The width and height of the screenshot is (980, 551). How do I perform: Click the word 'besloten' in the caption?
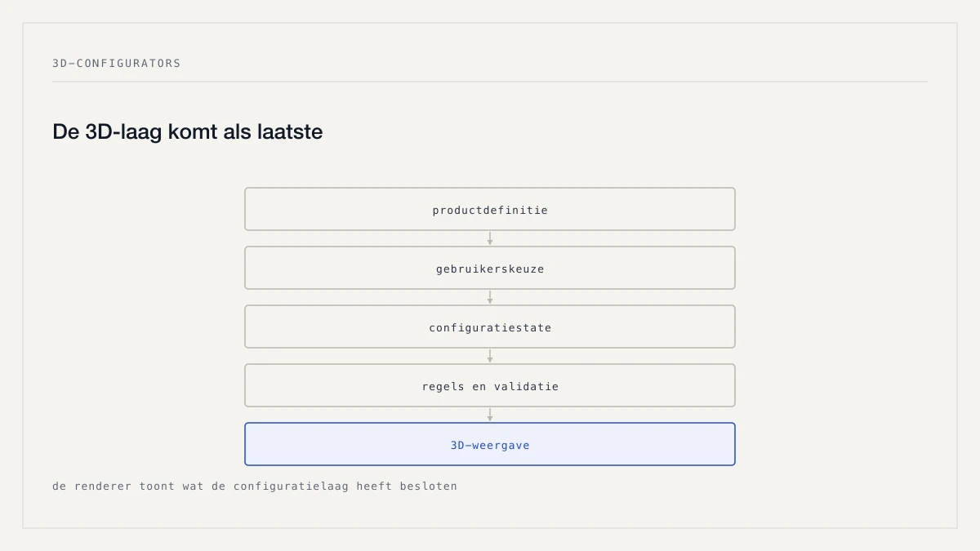(429, 486)
